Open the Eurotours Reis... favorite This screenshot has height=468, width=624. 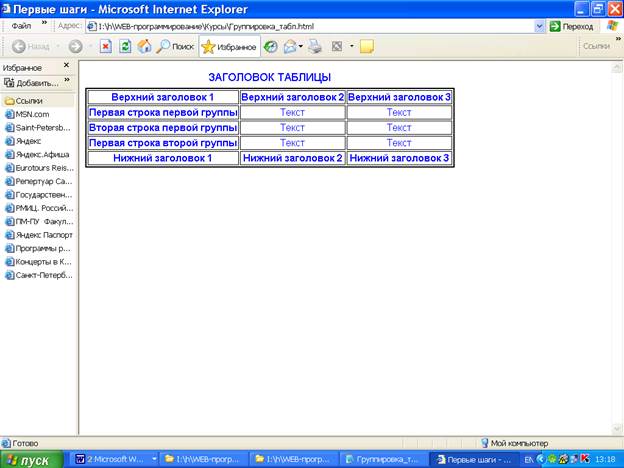[x=39, y=168]
